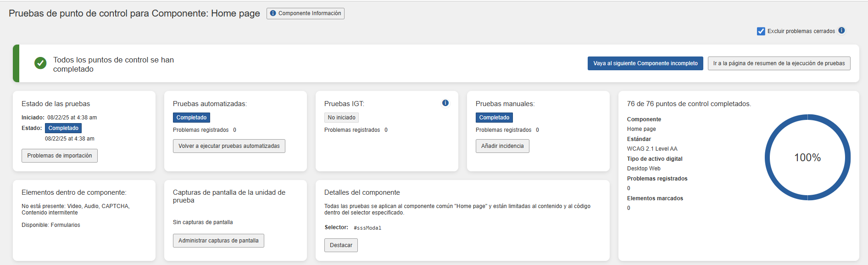Go to the next incomplete Componente
This screenshot has width=868, height=265.
[645, 63]
